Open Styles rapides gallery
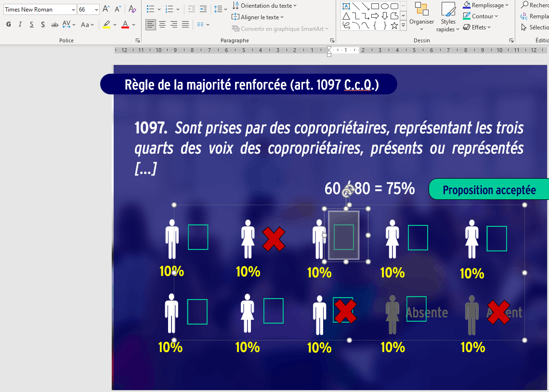The height and width of the screenshot is (392, 549). [x=448, y=17]
